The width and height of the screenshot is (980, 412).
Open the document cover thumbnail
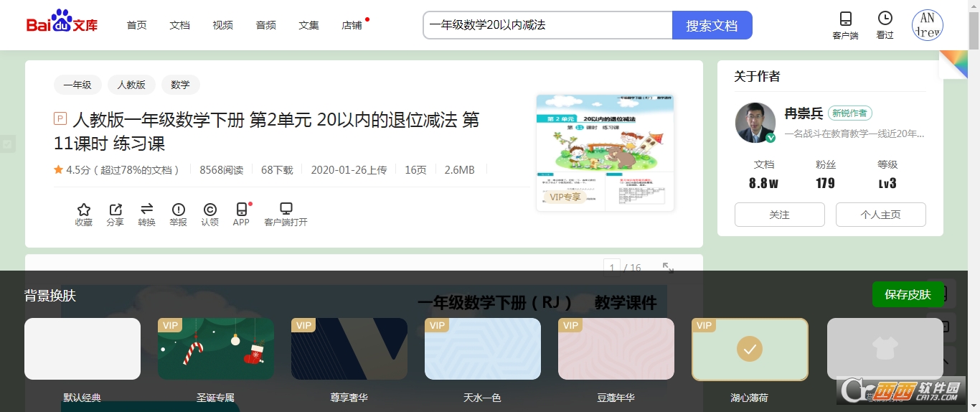tap(605, 152)
